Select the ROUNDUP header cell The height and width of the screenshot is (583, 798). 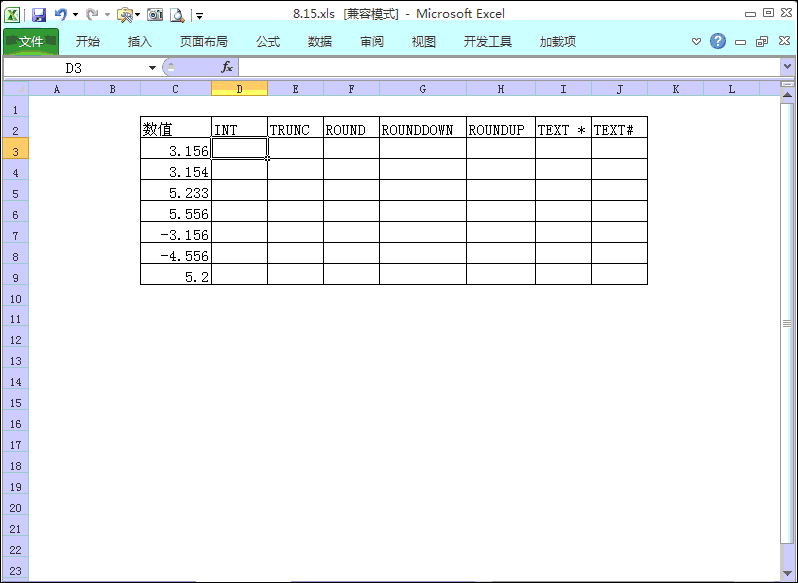point(501,127)
